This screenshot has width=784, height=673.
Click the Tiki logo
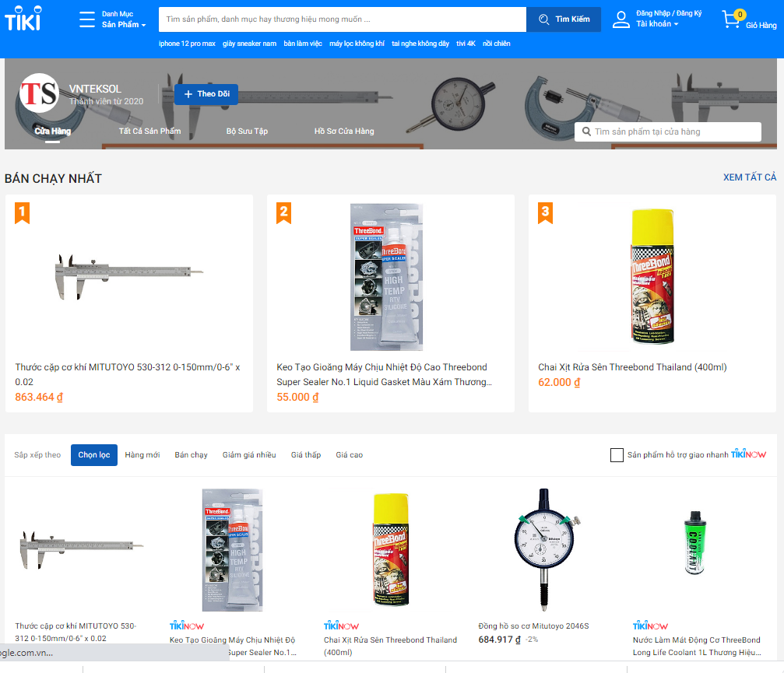[x=23, y=19]
